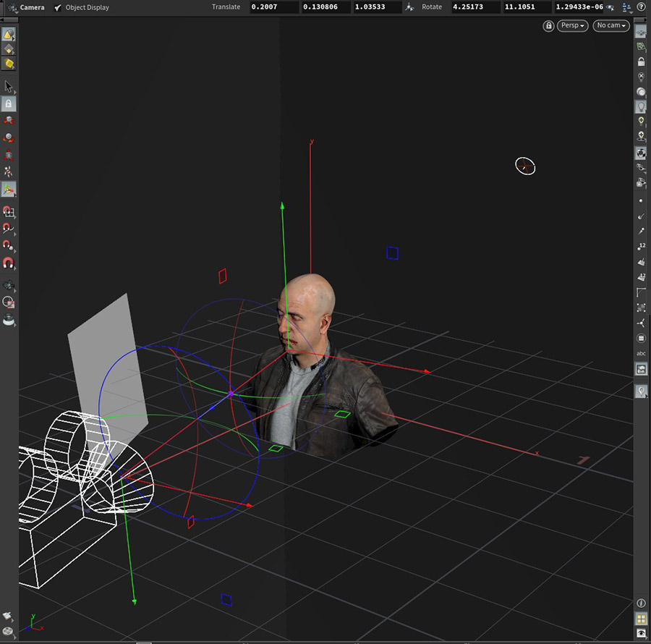Viewport: 651px width, 644px height.
Task: Click the map pin marker display icon
Action: coord(641,391)
